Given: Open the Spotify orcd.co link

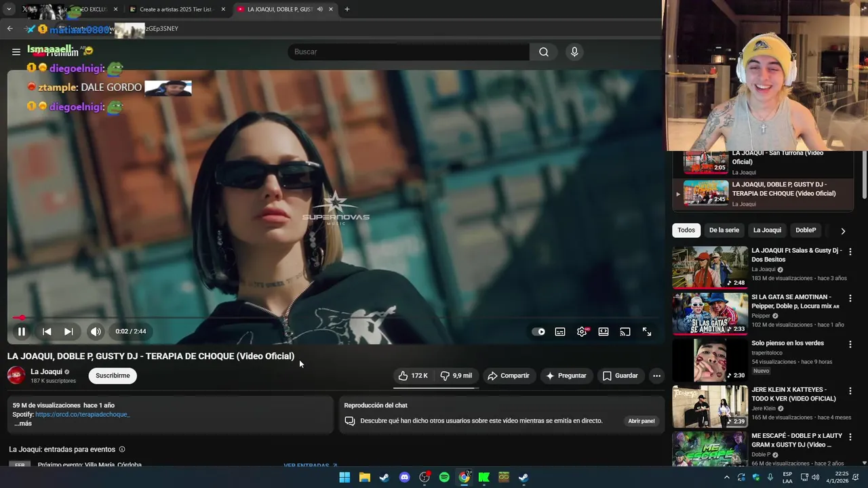Looking at the screenshot, I should point(83,414).
